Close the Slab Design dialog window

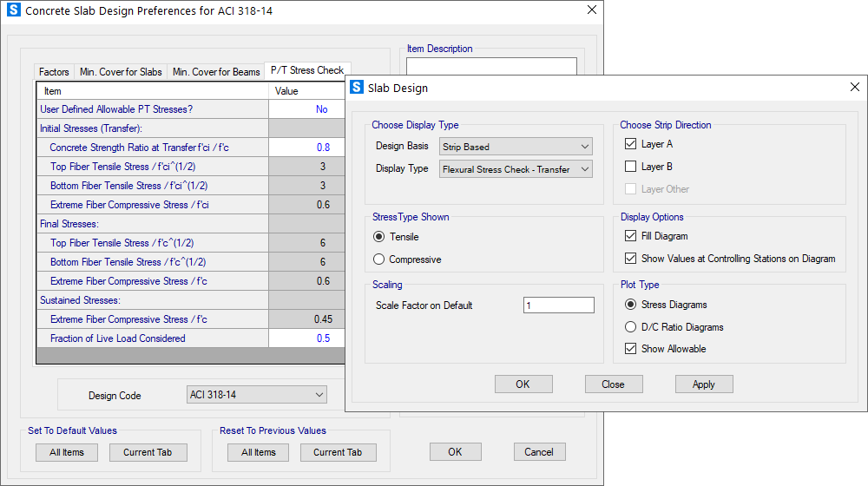(x=855, y=88)
